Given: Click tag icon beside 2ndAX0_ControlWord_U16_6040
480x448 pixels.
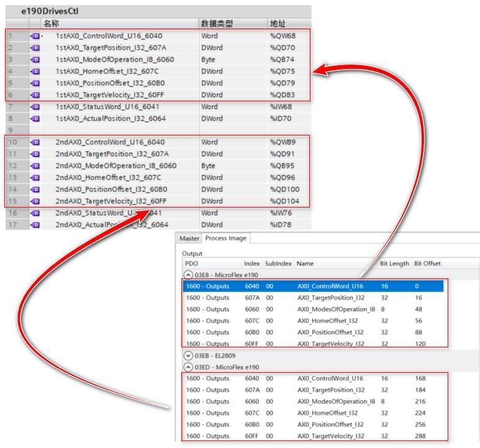Looking at the screenshot, I should pos(35,142).
